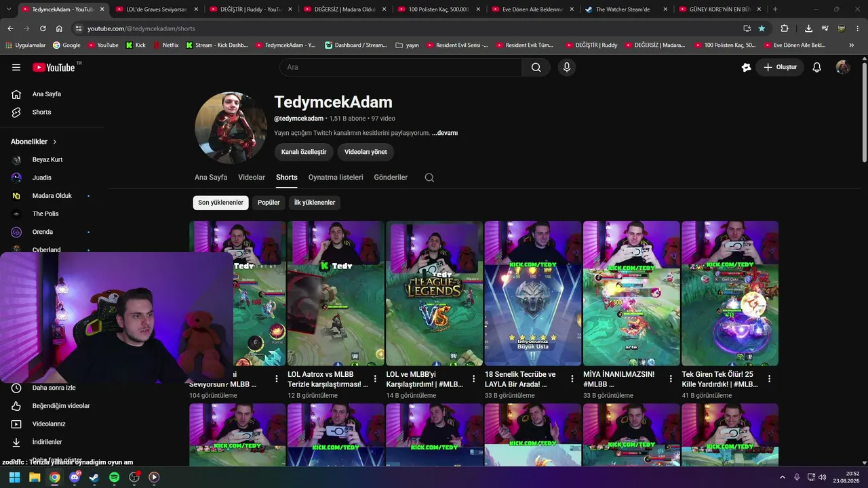Select the 'İlk yüklenenler' filter chip
Screen dimensions: 868x488
(x=315, y=203)
